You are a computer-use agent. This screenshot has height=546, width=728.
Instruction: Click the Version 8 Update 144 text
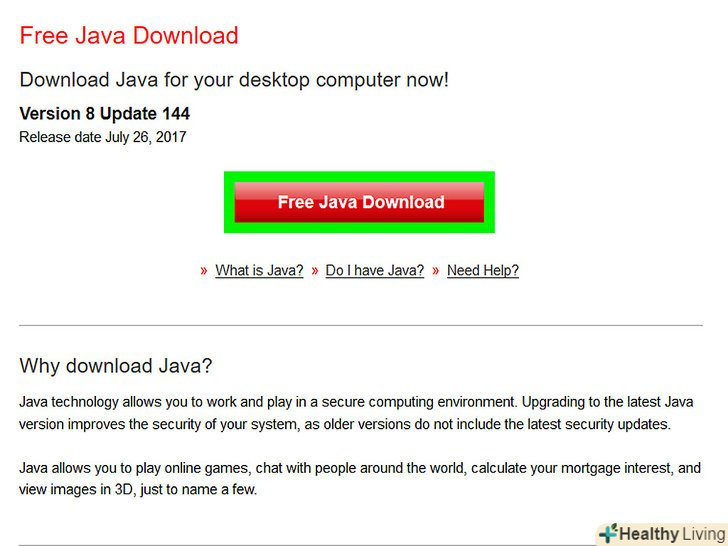104,113
